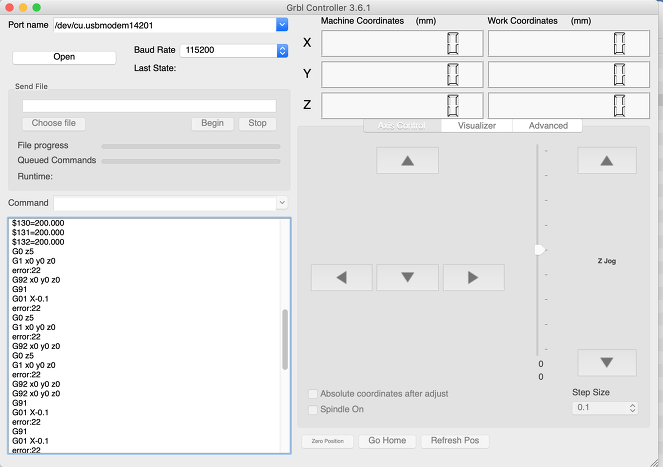This screenshot has height=467, width=663.
Task: Jog Y axis down with the down arrow
Action: click(407, 277)
